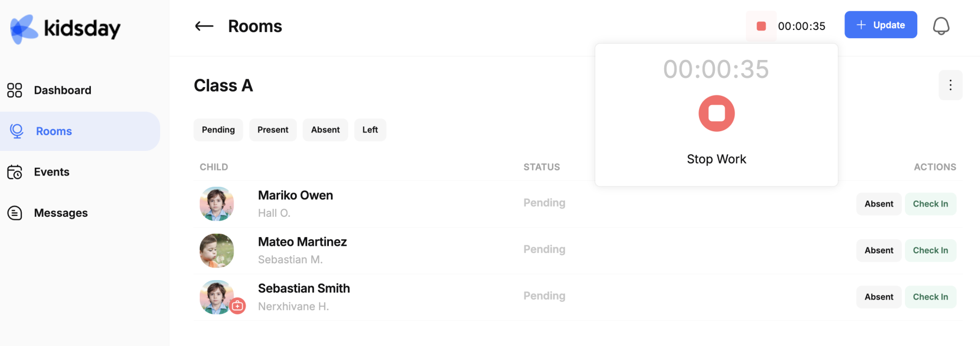This screenshot has height=346, width=980.
Task: Open Class A three-dot options menu
Action: [x=950, y=85]
